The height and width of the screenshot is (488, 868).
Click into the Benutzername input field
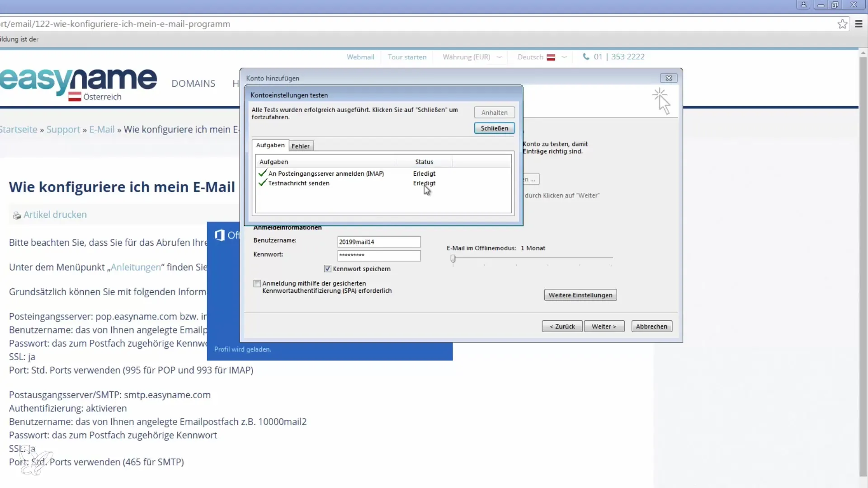379,242
